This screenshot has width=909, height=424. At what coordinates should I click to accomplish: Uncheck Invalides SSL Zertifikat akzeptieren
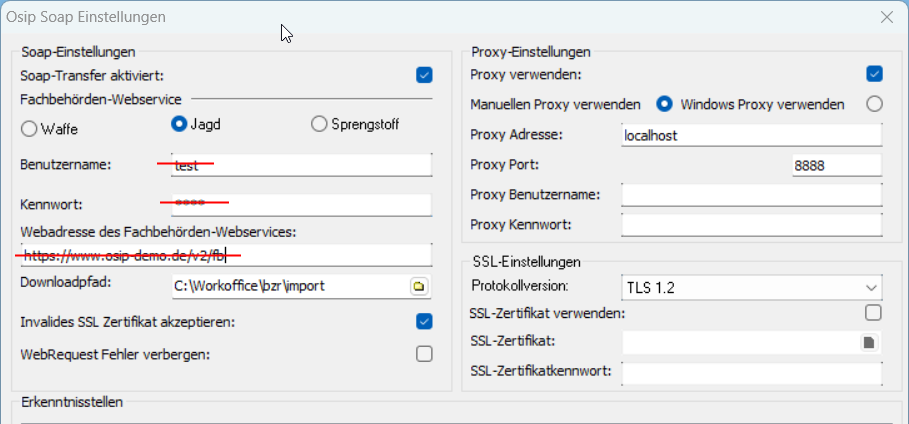tap(424, 322)
